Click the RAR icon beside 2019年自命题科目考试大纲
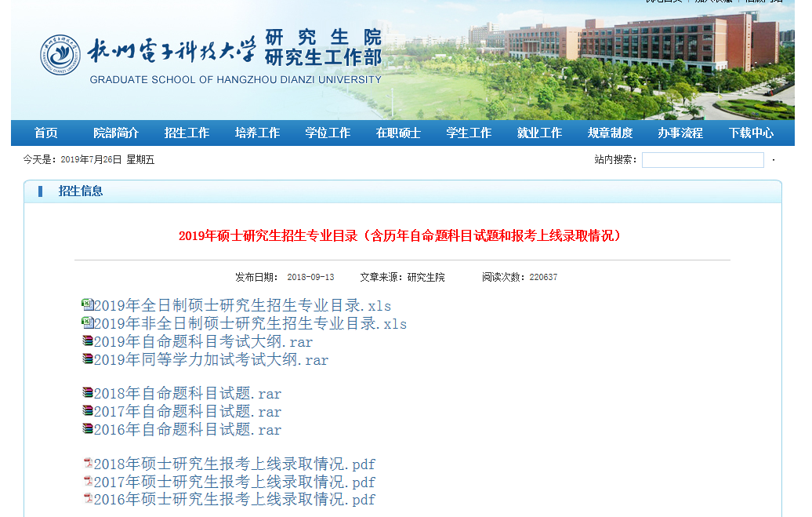 pyautogui.click(x=87, y=340)
